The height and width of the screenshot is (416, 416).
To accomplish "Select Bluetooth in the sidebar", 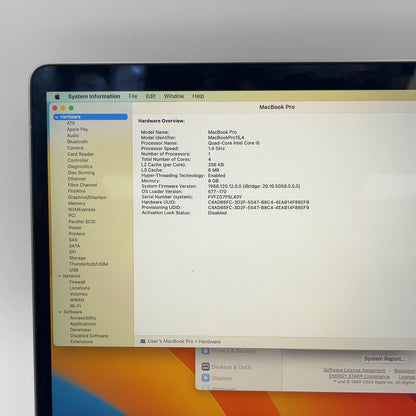I will click(x=77, y=142).
